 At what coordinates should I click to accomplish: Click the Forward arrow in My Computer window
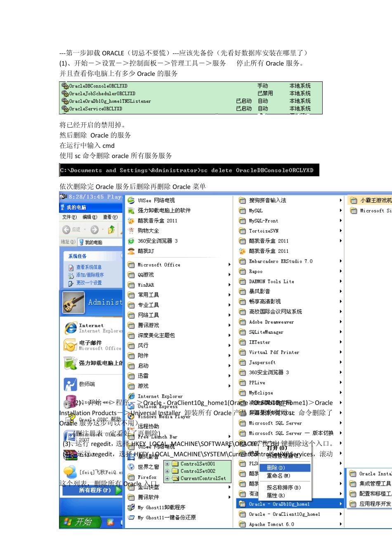pyautogui.click(x=94, y=230)
